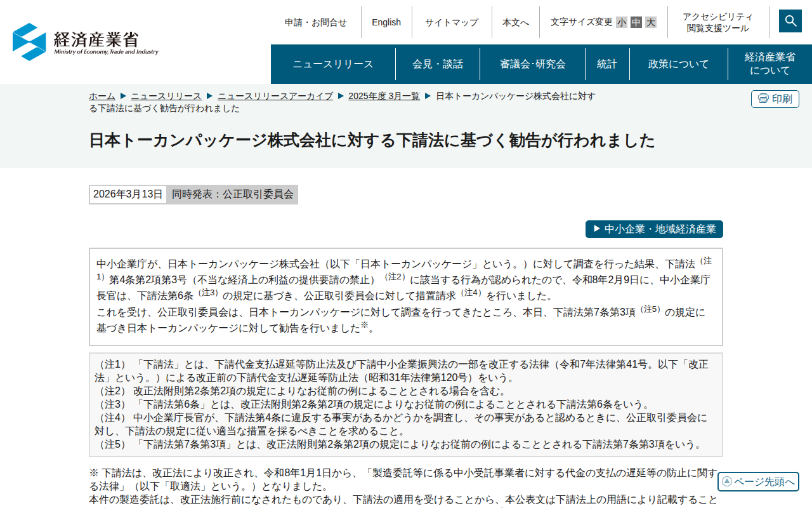The height and width of the screenshot is (508, 812).
Task: Click the （注3） footnote line
Action: [372, 404]
